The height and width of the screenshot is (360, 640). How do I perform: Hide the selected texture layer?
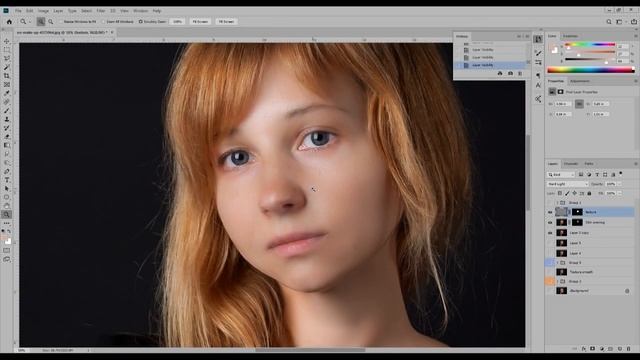[550, 212]
